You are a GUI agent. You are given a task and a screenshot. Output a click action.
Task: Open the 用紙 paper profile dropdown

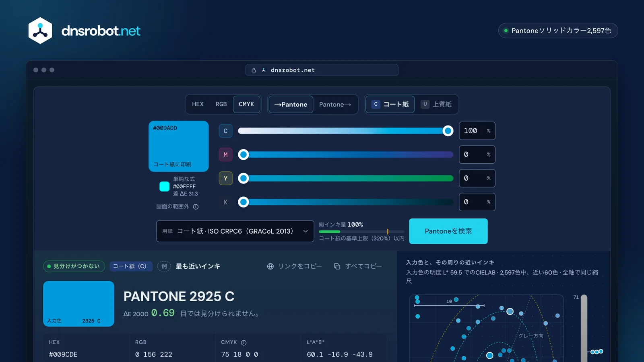[235, 231]
